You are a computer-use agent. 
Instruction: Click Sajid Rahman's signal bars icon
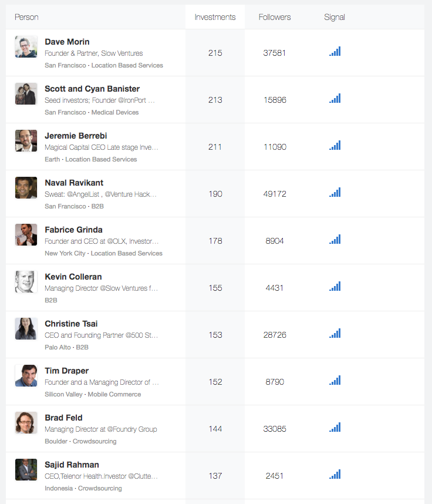pos(335,475)
